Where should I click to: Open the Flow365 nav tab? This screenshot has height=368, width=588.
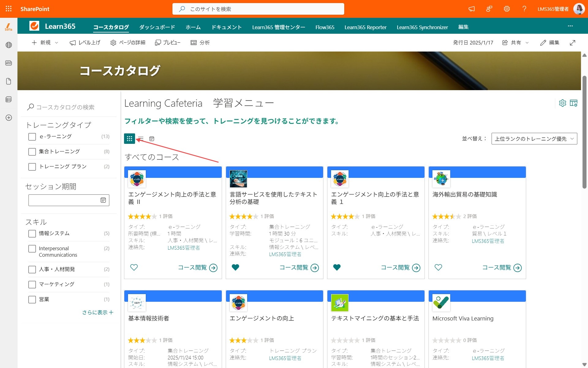(x=325, y=27)
